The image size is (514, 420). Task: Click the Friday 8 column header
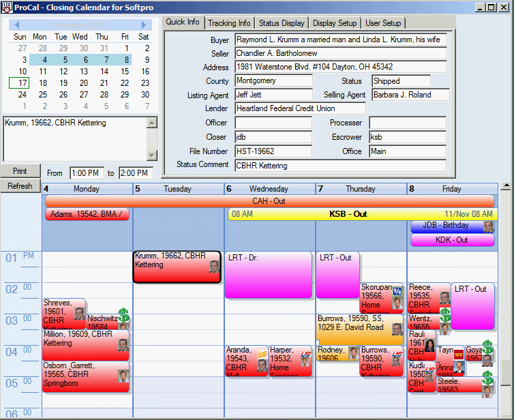click(453, 189)
